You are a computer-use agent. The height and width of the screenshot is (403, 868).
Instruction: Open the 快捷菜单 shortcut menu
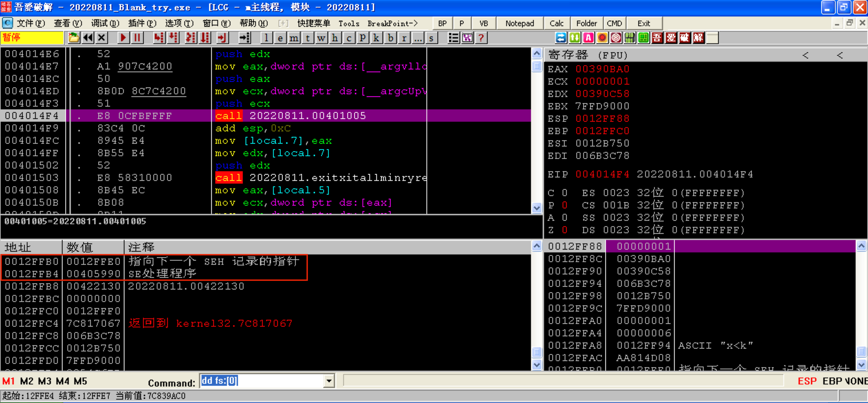coord(313,23)
